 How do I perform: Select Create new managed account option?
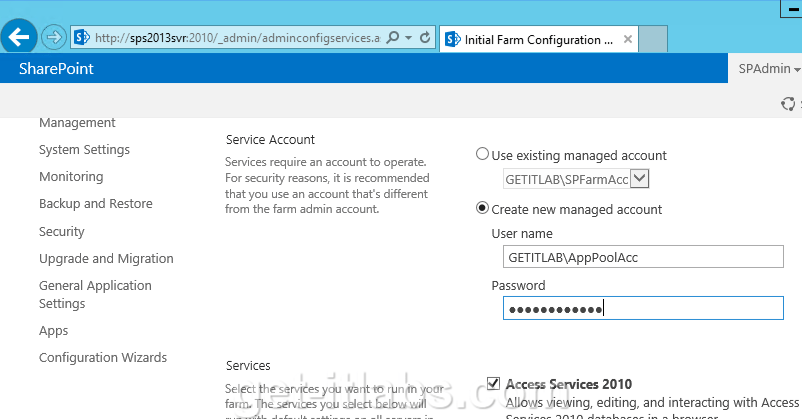pos(482,208)
